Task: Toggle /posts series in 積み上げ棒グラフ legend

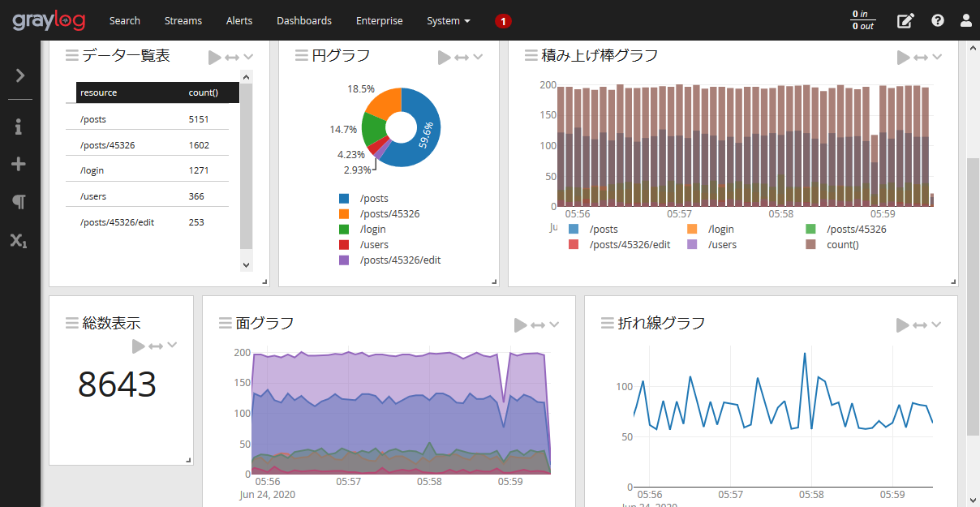Action: (x=604, y=230)
